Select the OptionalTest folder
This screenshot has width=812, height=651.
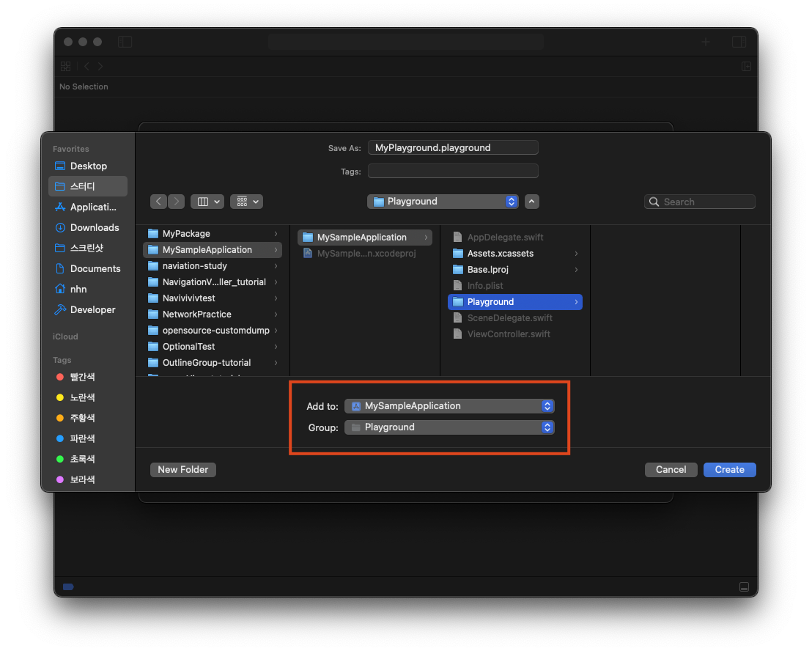click(213, 347)
